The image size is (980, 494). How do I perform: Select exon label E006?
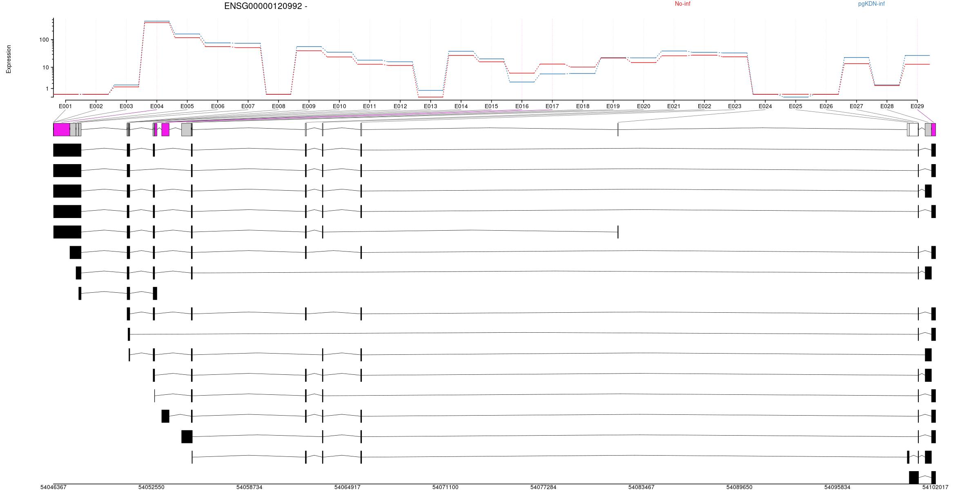[x=218, y=106]
